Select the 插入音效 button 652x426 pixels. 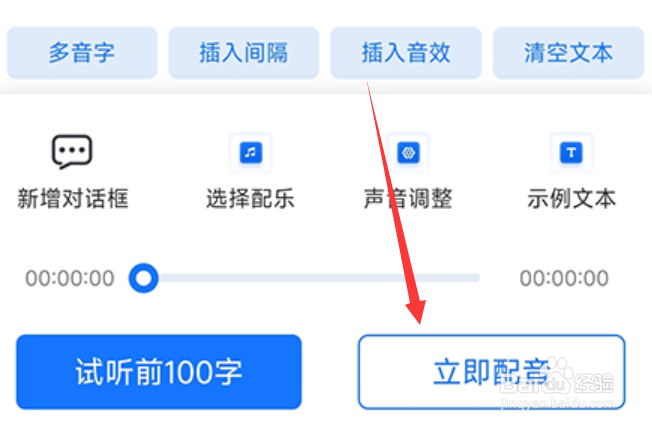pyautogui.click(x=406, y=53)
